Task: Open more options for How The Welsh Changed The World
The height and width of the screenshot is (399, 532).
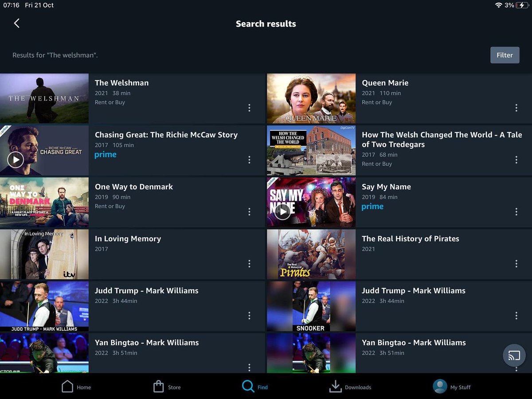Action: point(516,160)
